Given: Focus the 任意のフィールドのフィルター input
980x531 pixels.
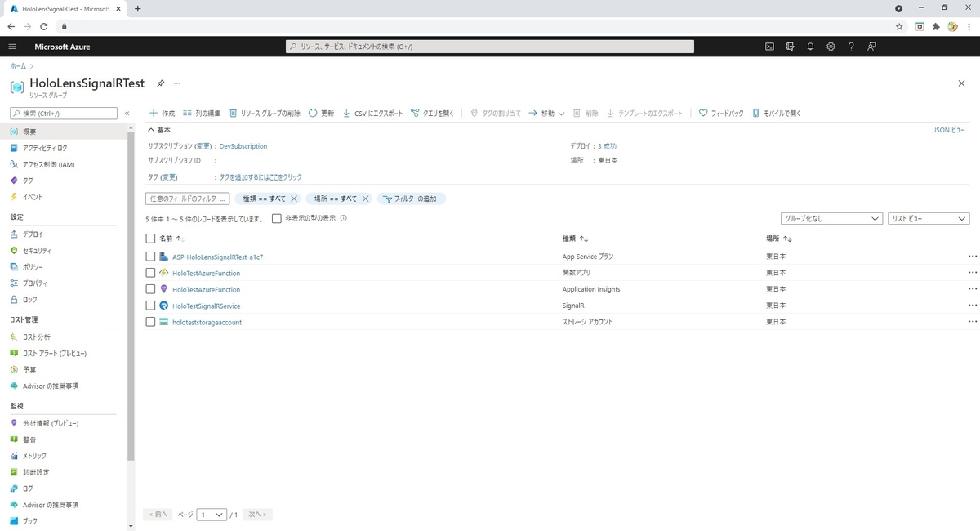Looking at the screenshot, I should [188, 199].
